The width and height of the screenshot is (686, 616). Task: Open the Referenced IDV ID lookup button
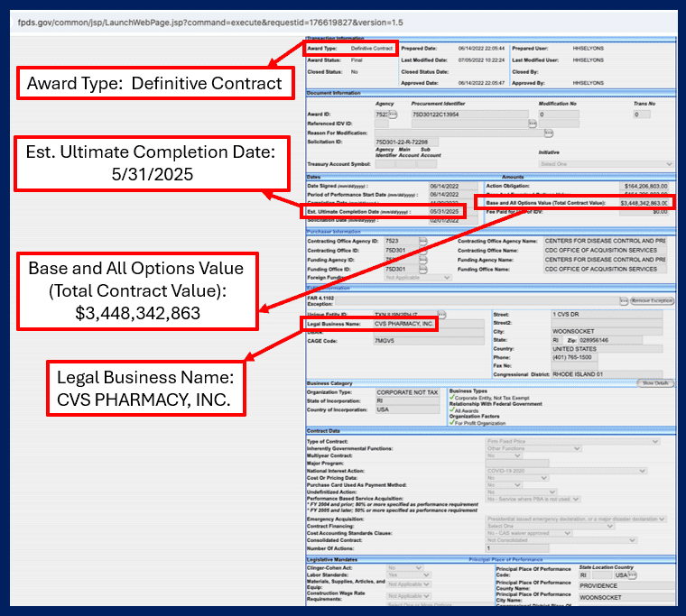pyautogui.click(x=532, y=124)
